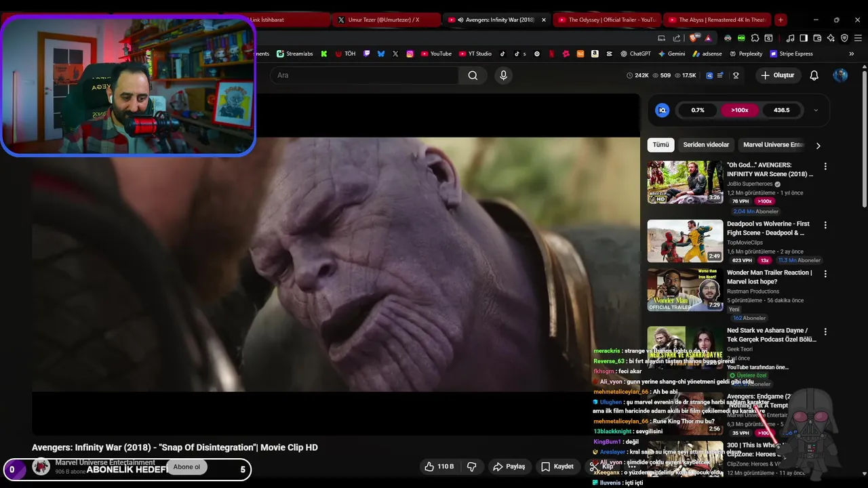
Task: Open ChatGPT bookmark
Action: pyautogui.click(x=636, y=54)
